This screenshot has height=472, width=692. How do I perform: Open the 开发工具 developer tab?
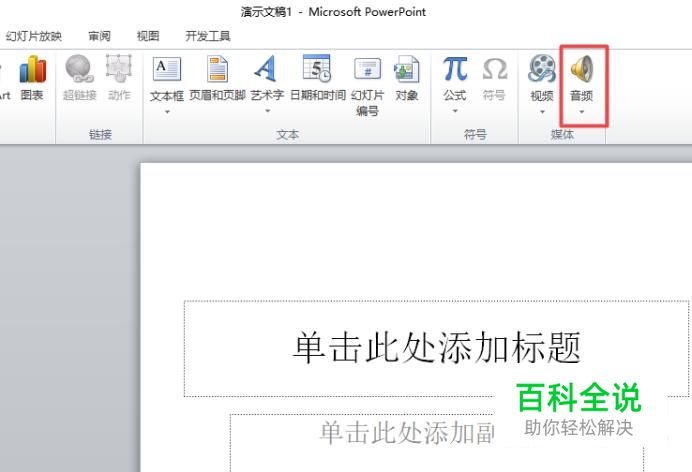tap(208, 36)
